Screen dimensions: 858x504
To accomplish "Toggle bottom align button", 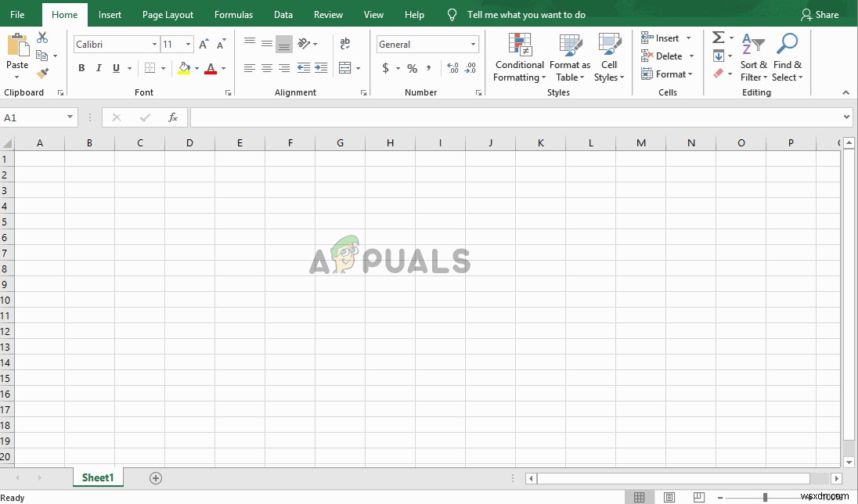I will 284,45.
